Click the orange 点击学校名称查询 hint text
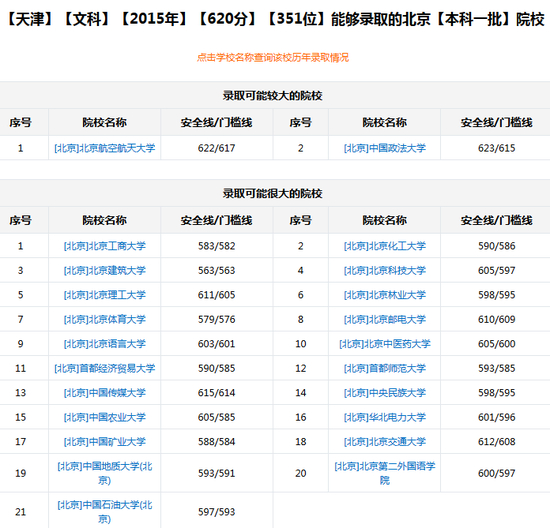The image size is (550, 528). point(273,57)
